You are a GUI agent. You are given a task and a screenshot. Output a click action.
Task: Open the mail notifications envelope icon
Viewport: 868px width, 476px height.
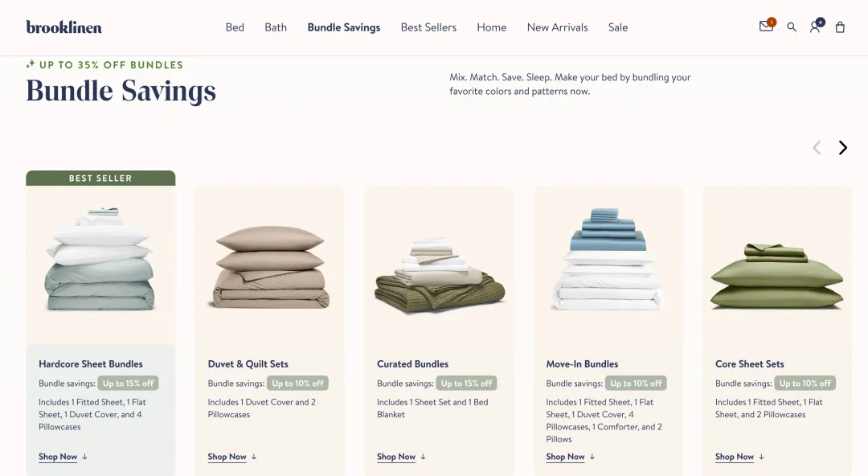tap(767, 26)
